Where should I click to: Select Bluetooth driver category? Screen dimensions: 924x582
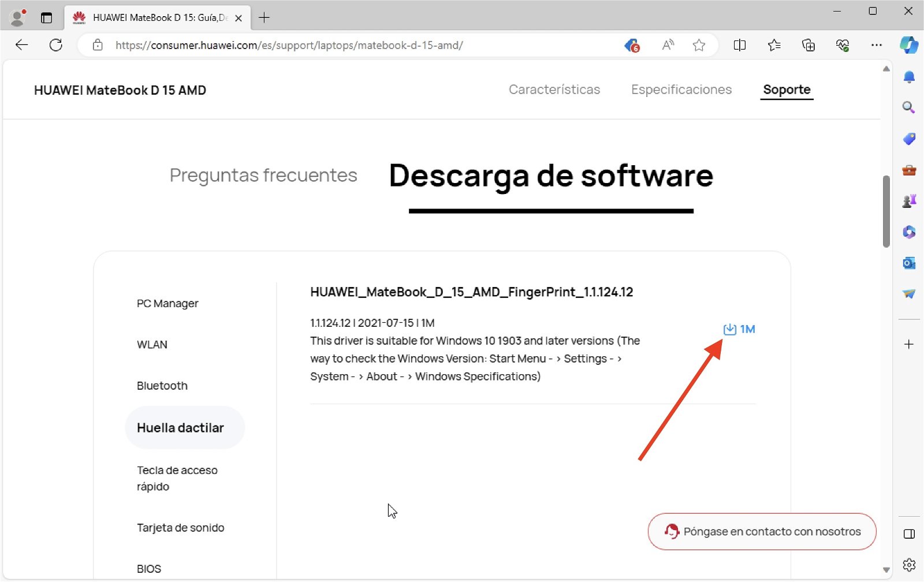[162, 386]
